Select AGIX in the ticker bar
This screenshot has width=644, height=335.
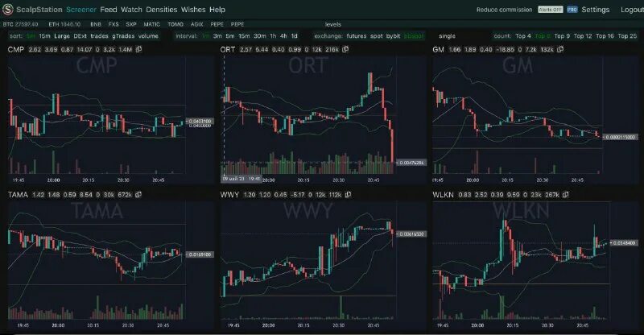click(x=196, y=24)
